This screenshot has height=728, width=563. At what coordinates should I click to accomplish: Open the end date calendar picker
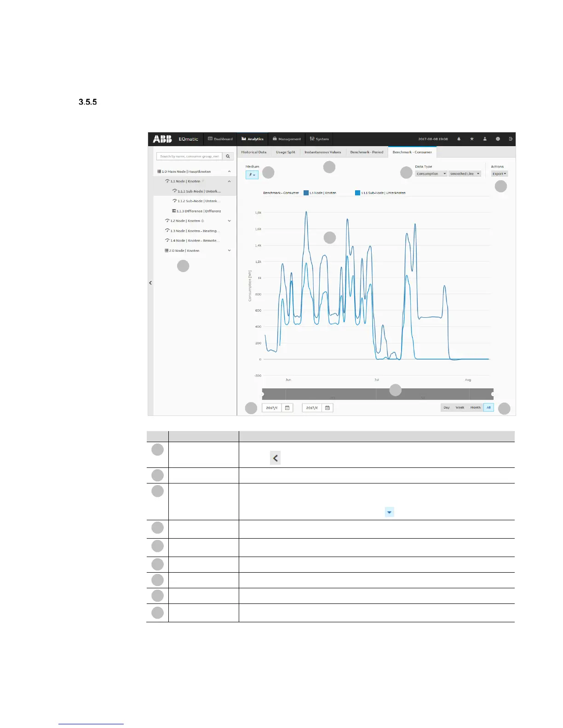tap(327, 408)
